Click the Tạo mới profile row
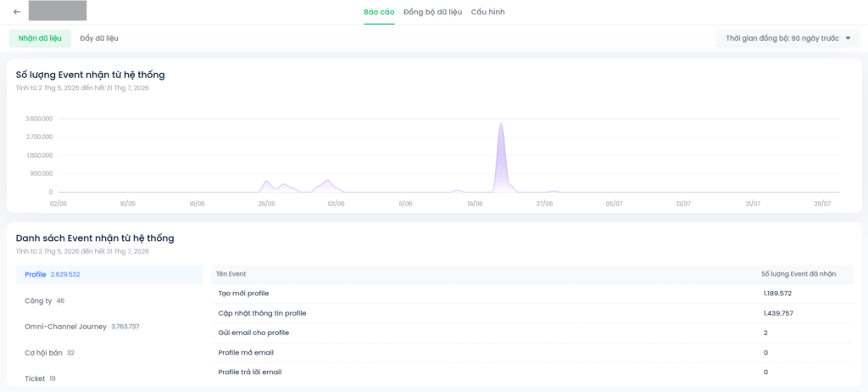The image size is (868, 392). pos(532,294)
